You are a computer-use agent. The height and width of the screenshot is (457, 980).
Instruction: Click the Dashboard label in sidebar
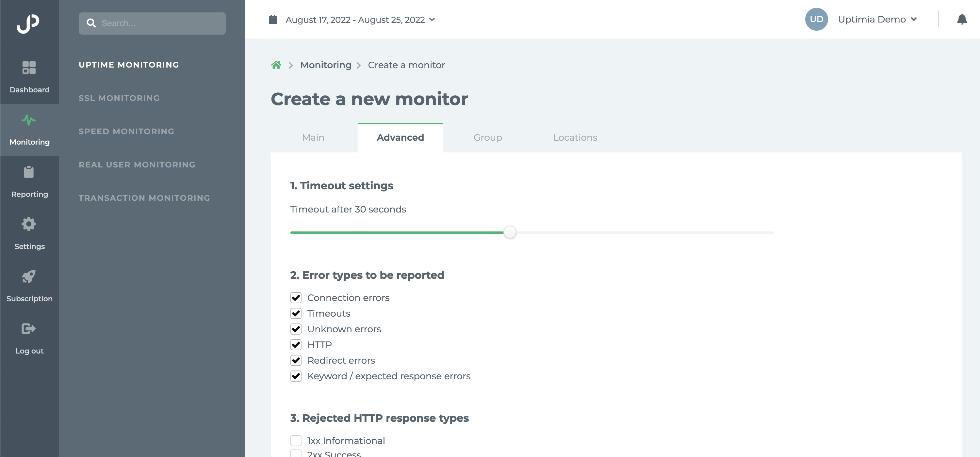(x=29, y=90)
